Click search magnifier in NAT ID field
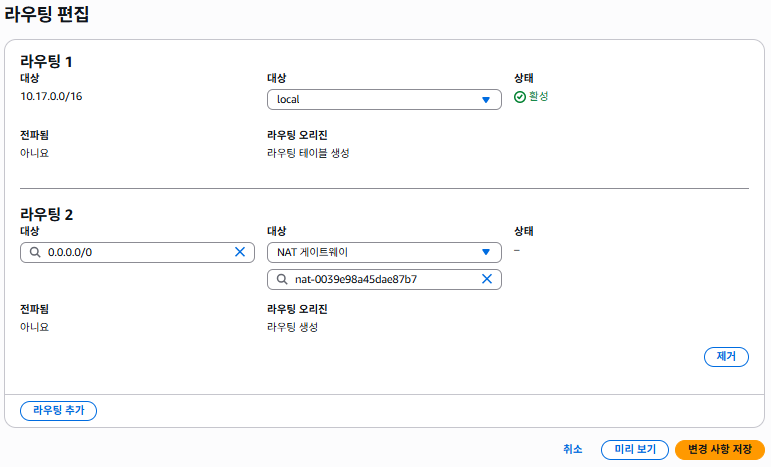 point(282,279)
